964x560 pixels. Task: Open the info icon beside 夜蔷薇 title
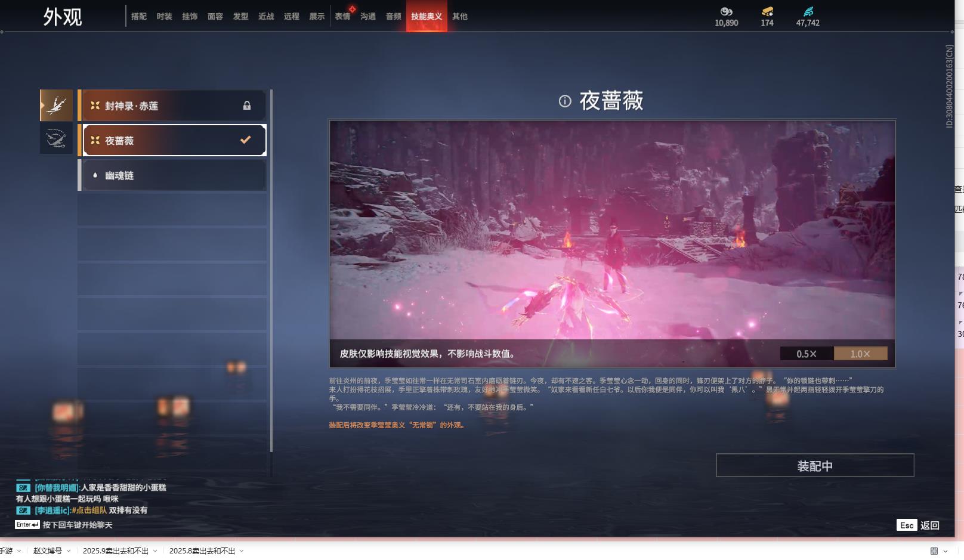565,101
